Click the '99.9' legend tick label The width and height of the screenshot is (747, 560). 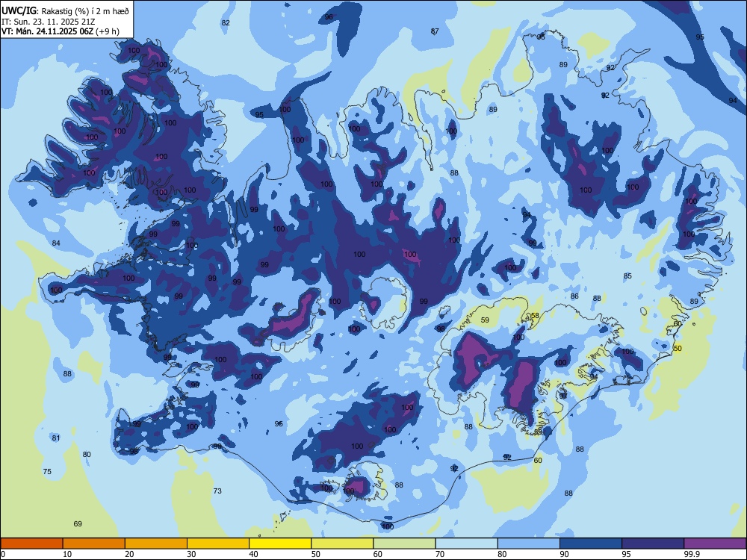point(692,554)
